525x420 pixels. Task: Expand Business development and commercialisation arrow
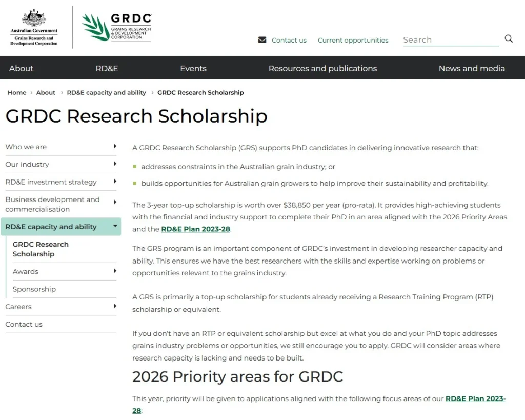pos(115,203)
